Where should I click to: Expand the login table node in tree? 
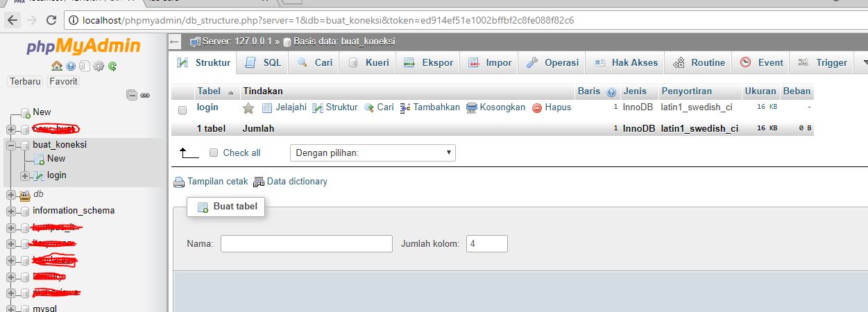(x=25, y=176)
